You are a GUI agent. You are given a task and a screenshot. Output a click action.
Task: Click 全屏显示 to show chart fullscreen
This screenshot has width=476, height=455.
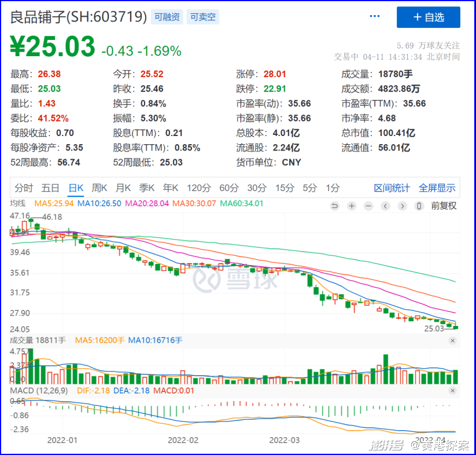(437, 188)
